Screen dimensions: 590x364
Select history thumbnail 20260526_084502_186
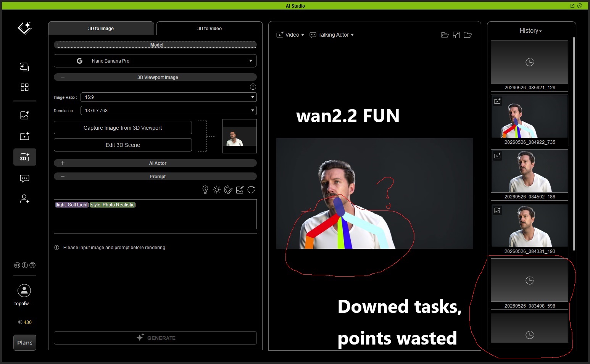coord(529,175)
